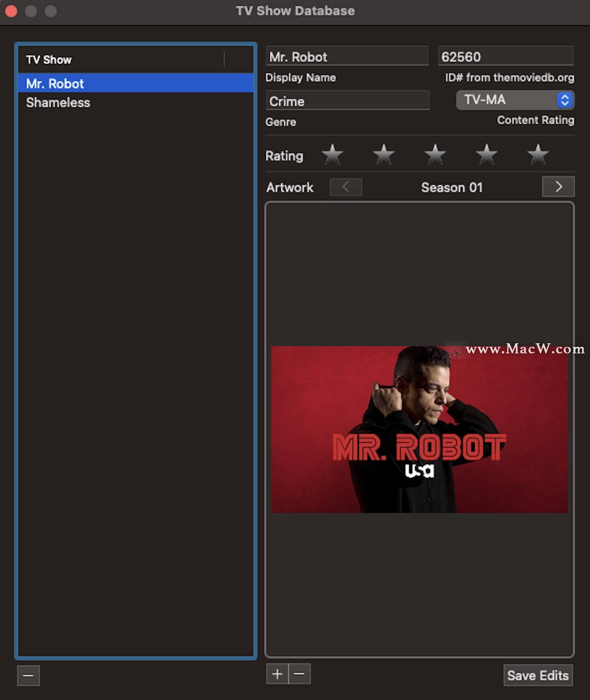The image size is (590, 700).
Task: Add new artwork with plus button
Action: tap(277, 674)
